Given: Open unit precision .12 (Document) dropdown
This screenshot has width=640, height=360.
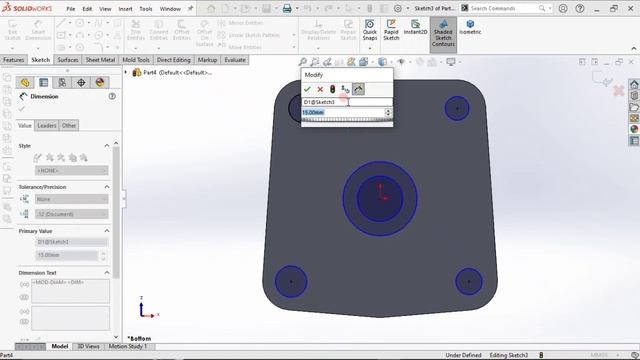Looking at the screenshot, I should pos(72,214).
